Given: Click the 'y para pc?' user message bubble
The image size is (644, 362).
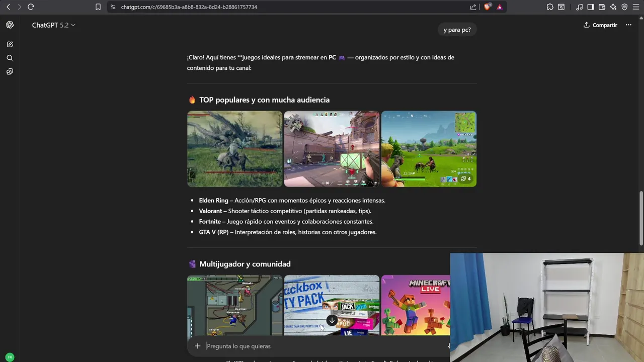Looking at the screenshot, I should (457, 30).
